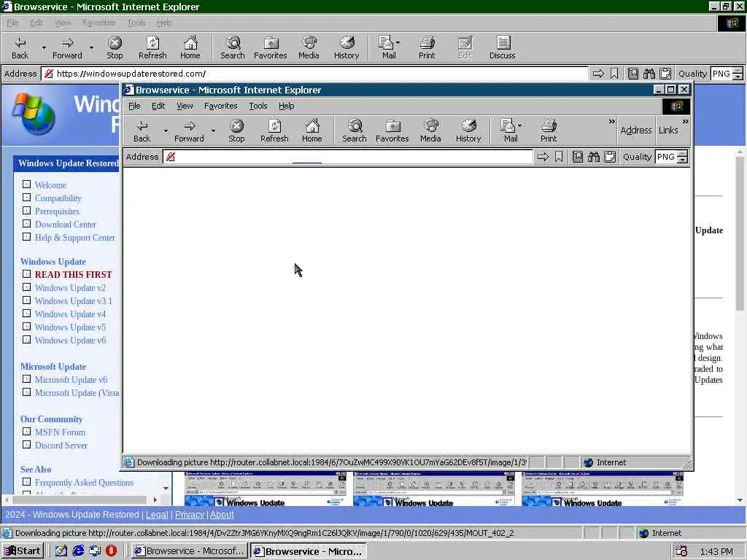Viewport: 747px width, 560px height.
Task: Step the Quality PNG selector in the front window
Action: (682, 157)
